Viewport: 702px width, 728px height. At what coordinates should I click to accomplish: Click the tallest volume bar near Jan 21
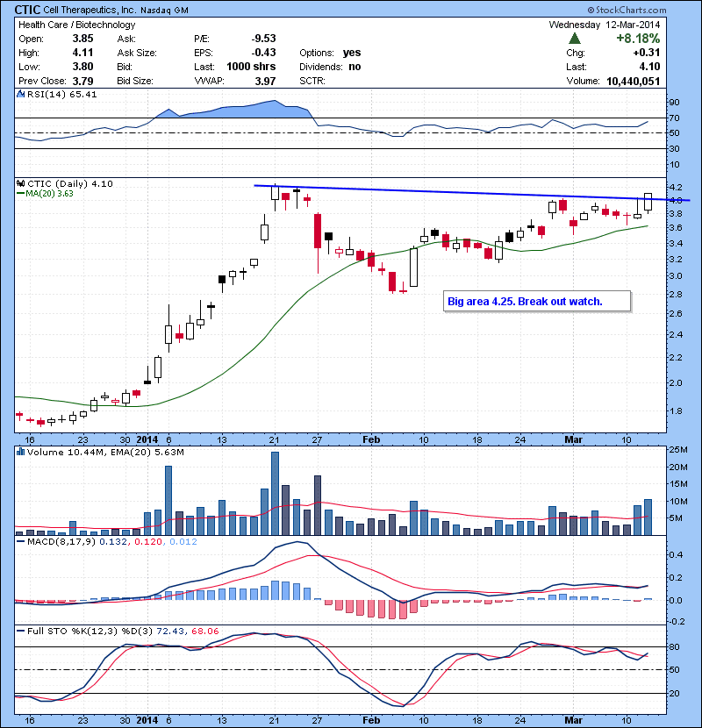tap(275, 494)
